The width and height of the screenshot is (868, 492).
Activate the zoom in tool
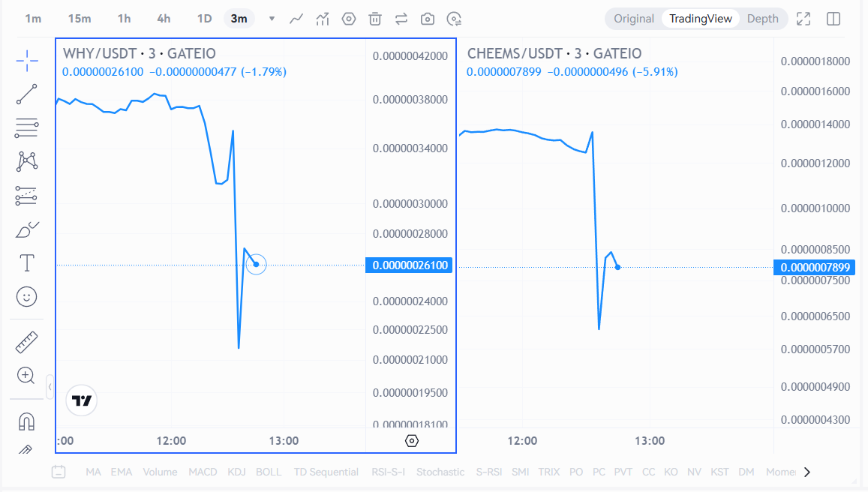point(27,376)
